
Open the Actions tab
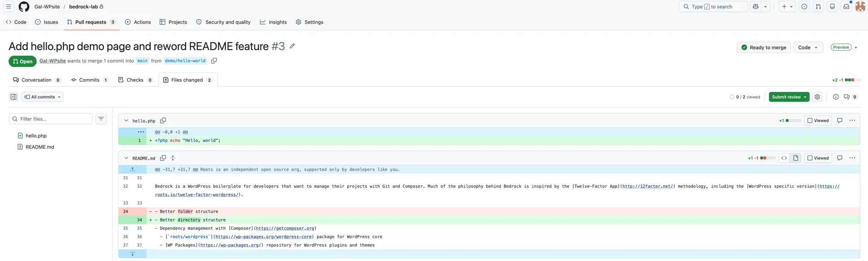point(138,22)
